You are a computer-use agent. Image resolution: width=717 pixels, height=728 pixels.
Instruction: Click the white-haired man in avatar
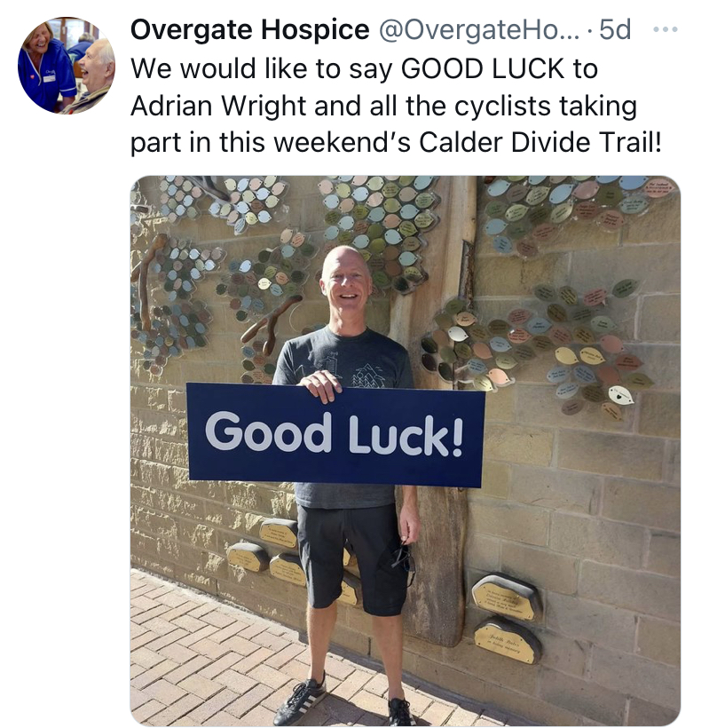tap(93, 75)
